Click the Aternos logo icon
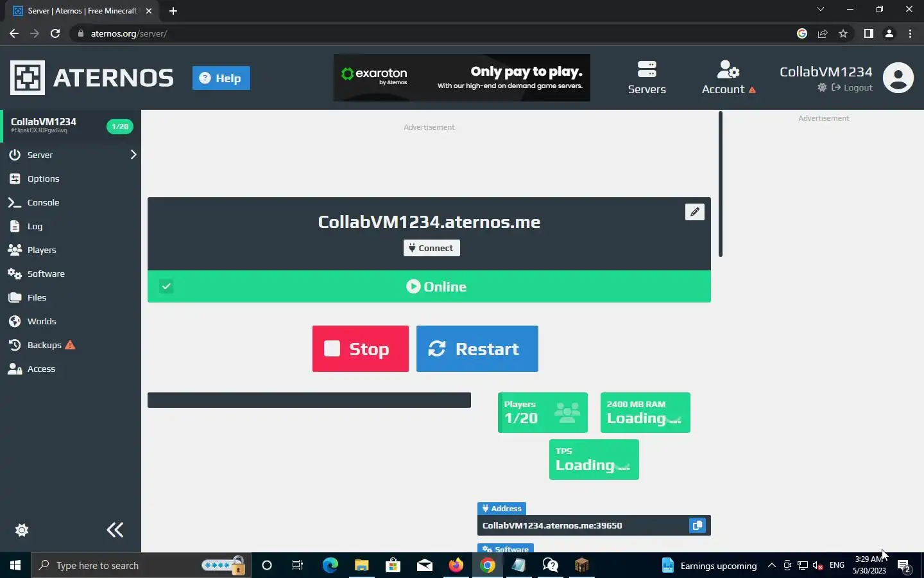This screenshot has height=578, width=924. click(x=28, y=78)
